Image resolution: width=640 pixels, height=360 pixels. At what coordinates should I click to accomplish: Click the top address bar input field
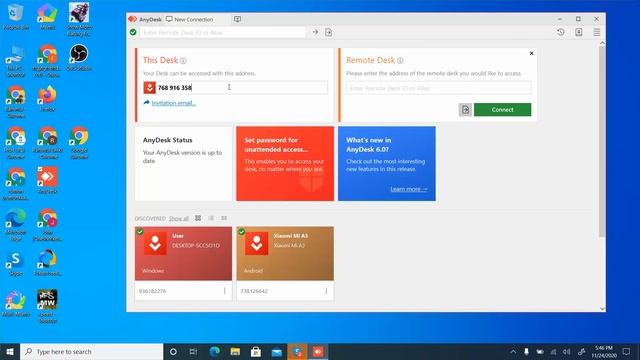tap(223, 32)
